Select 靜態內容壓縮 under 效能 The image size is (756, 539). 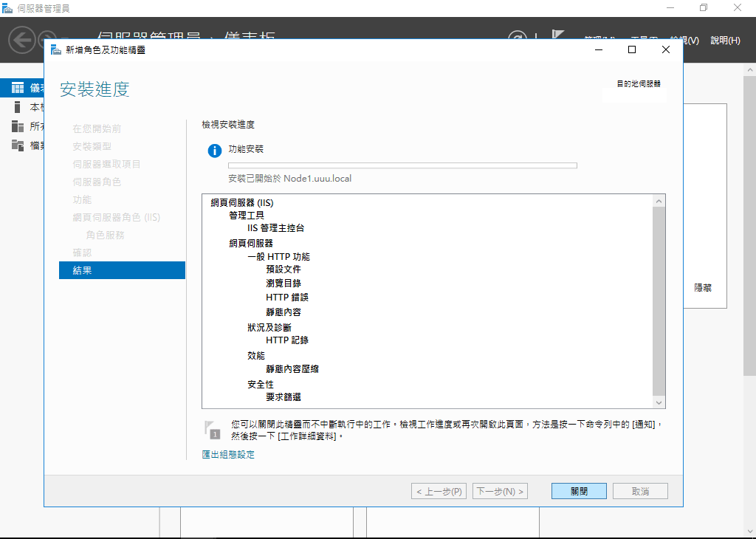[291, 369]
